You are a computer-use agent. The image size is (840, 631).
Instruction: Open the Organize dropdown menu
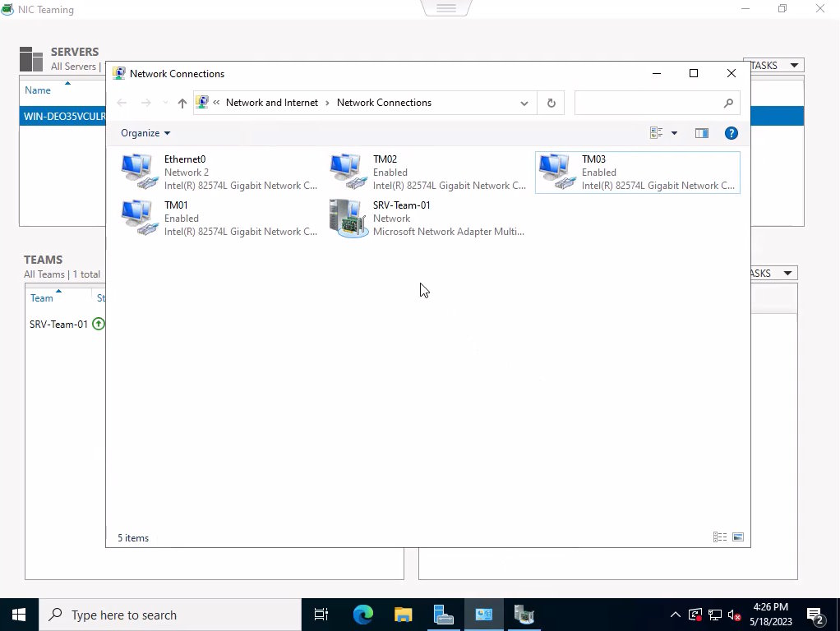(145, 133)
